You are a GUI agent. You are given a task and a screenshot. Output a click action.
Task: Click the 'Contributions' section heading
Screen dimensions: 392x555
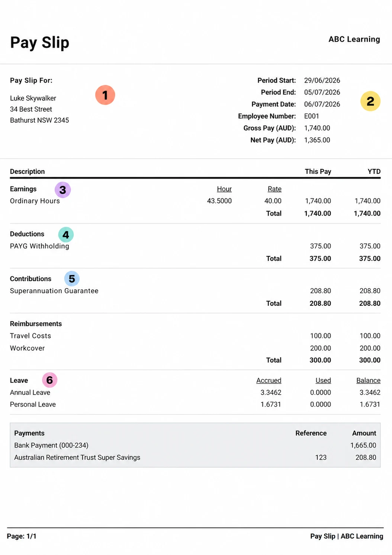click(x=30, y=279)
